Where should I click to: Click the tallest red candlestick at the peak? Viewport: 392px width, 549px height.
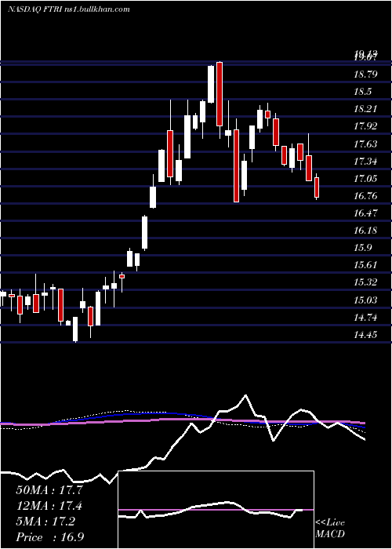(x=220, y=94)
